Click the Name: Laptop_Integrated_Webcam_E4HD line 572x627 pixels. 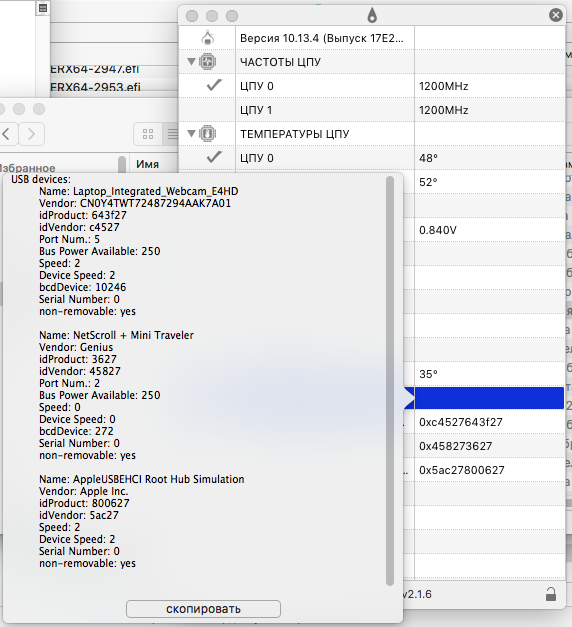click(x=138, y=191)
